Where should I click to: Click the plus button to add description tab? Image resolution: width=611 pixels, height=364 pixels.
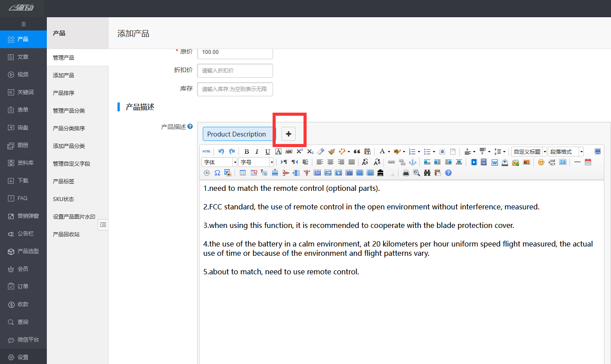click(x=288, y=134)
